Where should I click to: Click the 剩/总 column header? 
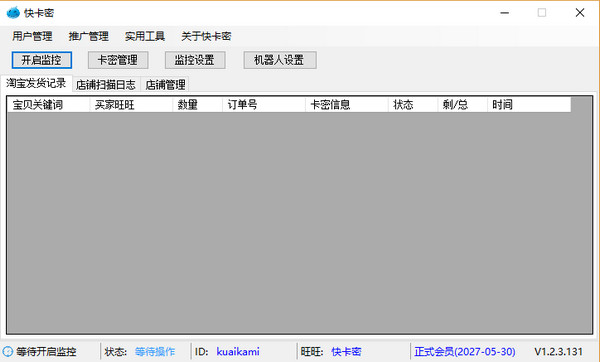[x=463, y=104]
